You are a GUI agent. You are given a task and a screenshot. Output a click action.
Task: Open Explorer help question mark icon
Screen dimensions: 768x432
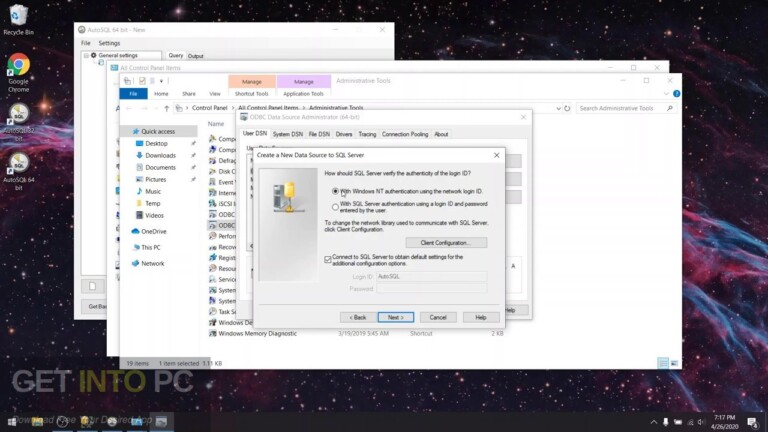(x=676, y=94)
